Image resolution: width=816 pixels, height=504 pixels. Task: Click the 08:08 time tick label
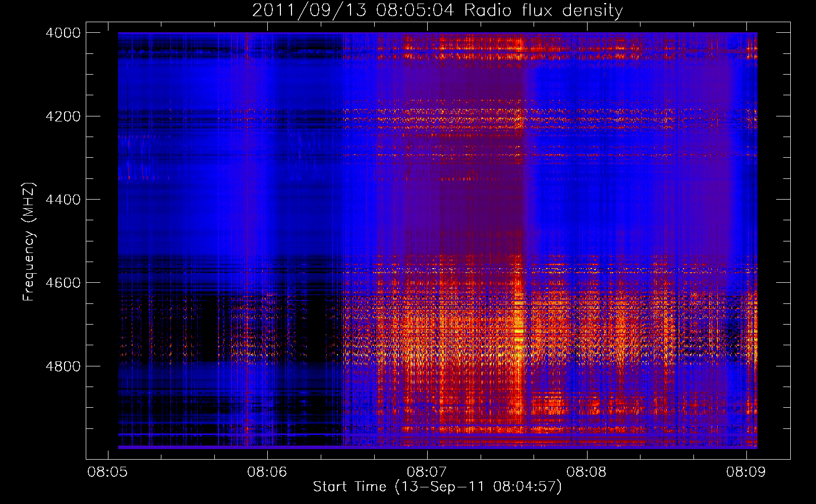click(x=587, y=472)
